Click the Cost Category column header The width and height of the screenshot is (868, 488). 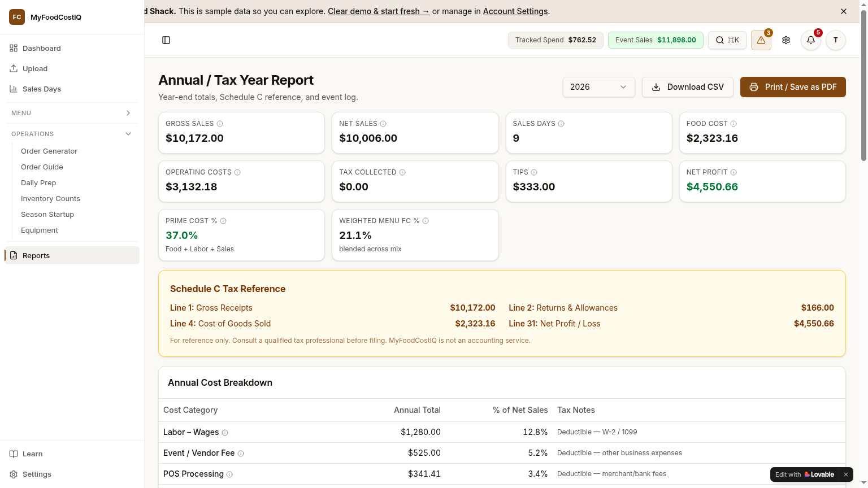[x=190, y=410]
